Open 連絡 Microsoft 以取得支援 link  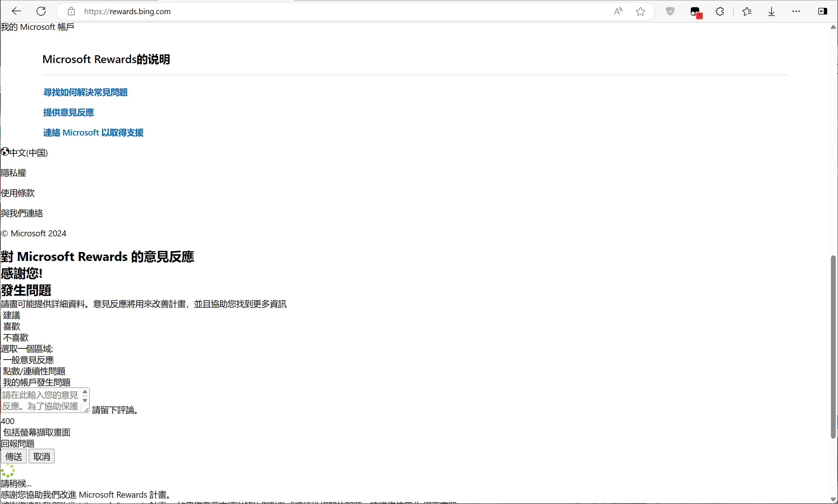click(93, 133)
